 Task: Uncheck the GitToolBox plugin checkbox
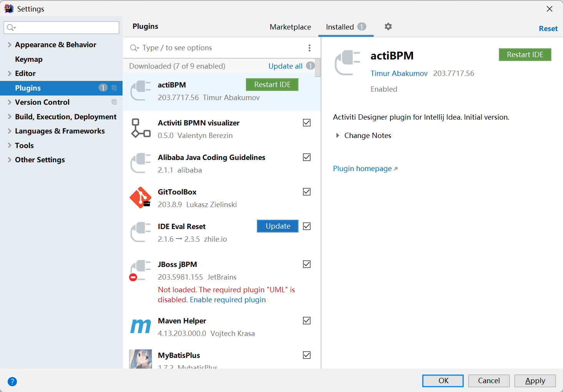point(307,192)
